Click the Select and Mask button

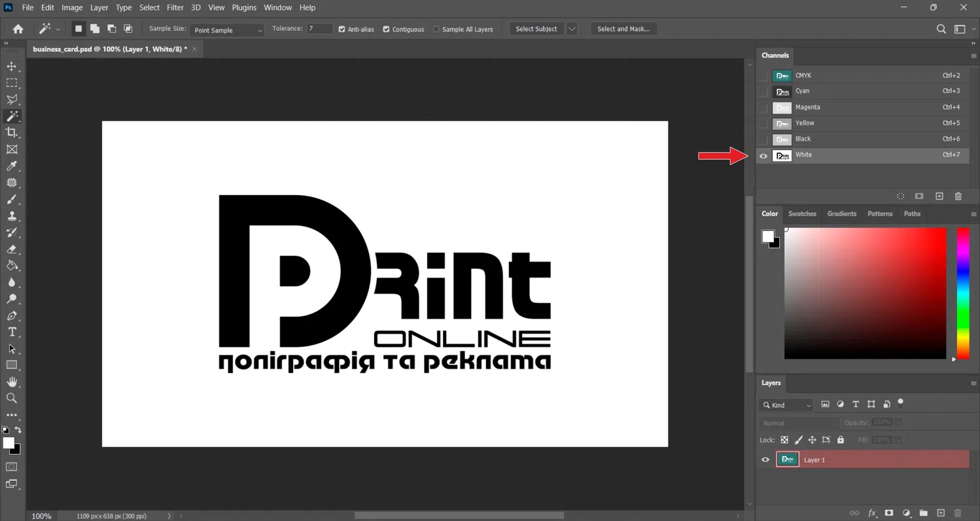[623, 29]
